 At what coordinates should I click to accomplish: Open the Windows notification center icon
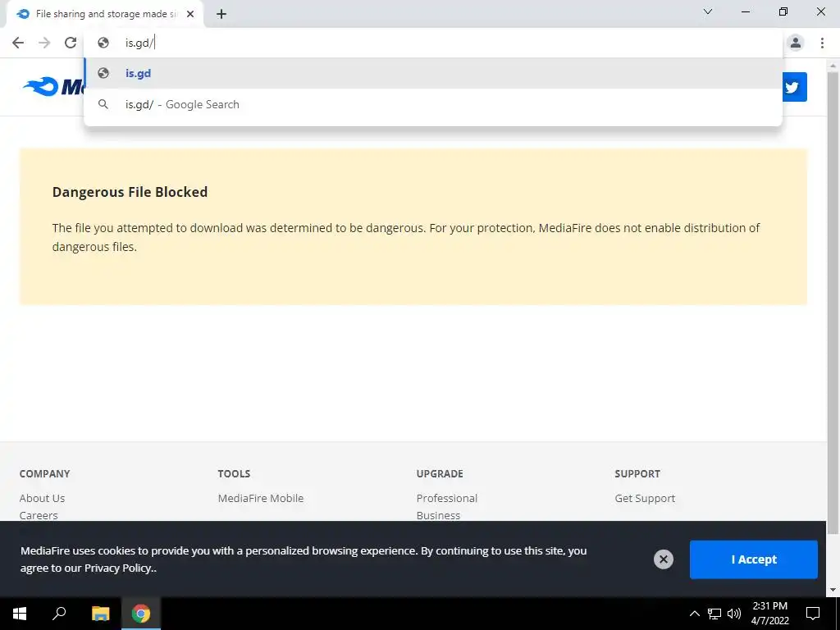[813, 614]
